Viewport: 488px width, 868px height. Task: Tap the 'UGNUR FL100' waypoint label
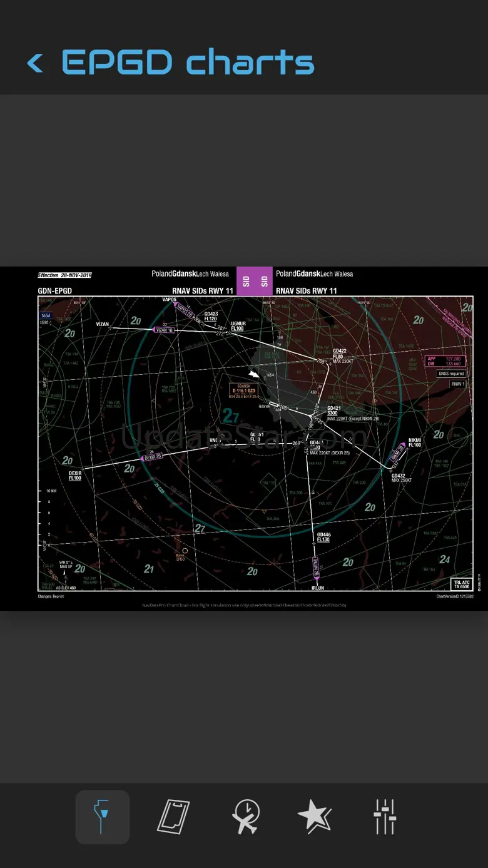click(x=238, y=325)
